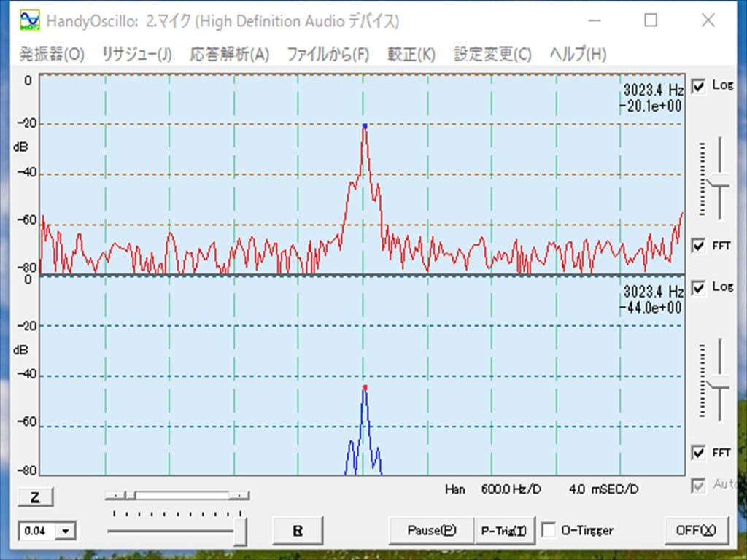The image size is (747, 560).
Task: Click the red peak marker on lower graph
Action: pos(365,387)
